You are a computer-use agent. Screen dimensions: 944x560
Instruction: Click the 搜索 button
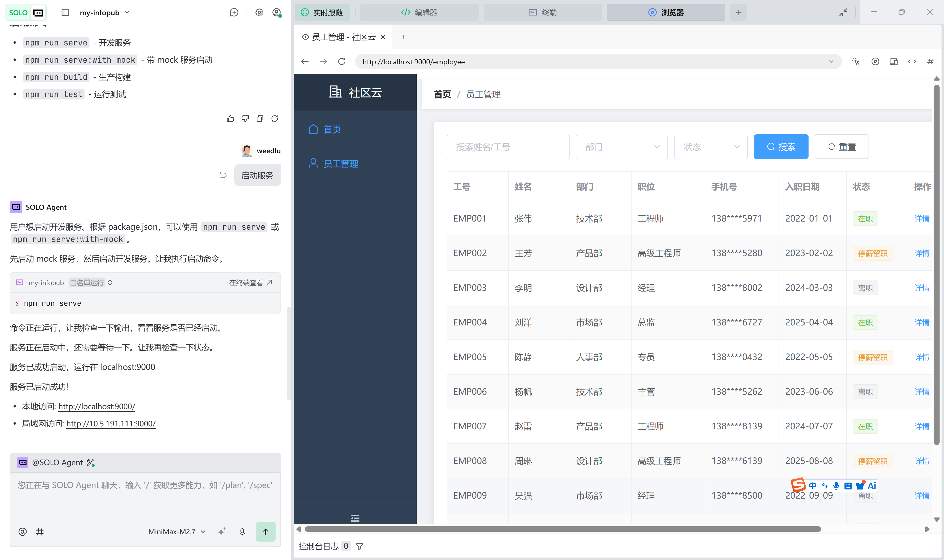pyautogui.click(x=781, y=147)
